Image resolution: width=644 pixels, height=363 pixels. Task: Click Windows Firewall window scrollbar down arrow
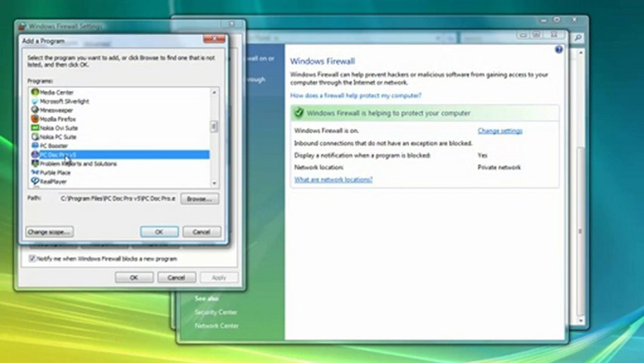[x=581, y=321]
